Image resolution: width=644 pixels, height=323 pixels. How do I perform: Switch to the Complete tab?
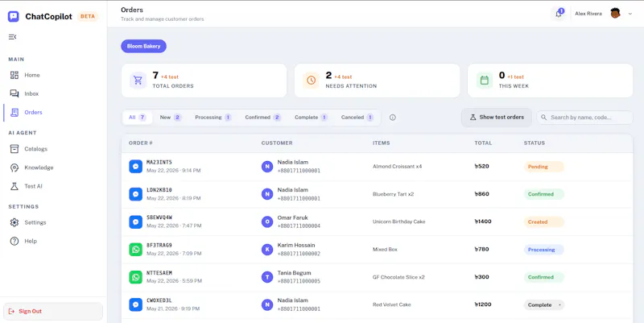click(x=311, y=118)
